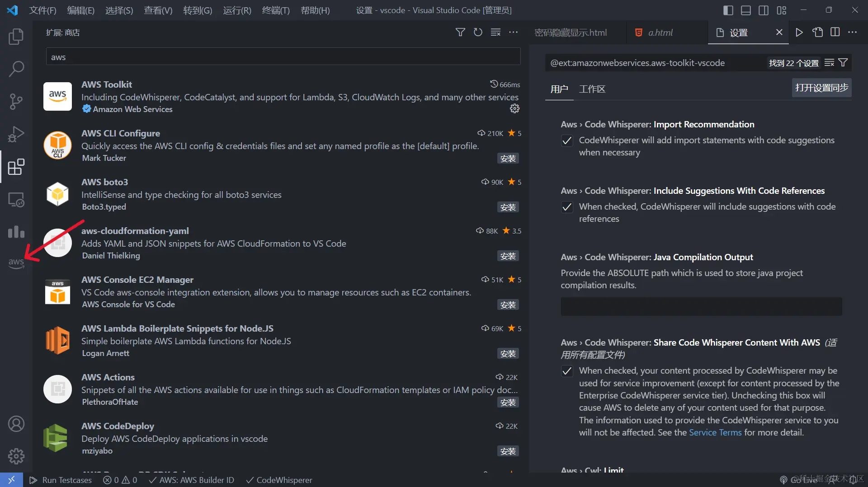The image size is (868, 487).
Task: Open the 终端(T) menu
Action: [276, 10]
